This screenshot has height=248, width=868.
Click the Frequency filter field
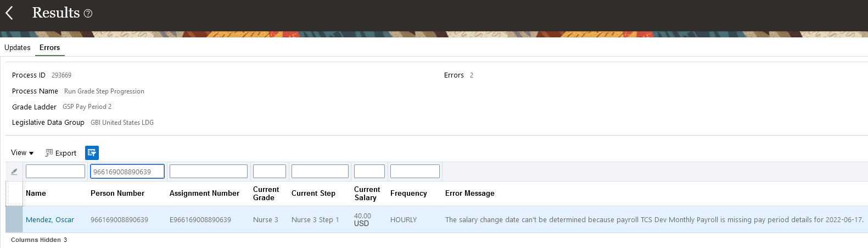[415, 172]
